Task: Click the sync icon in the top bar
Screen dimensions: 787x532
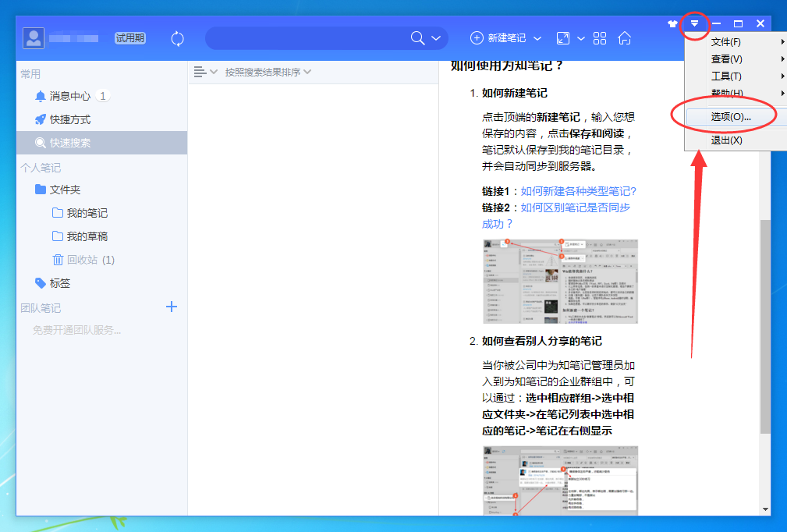Action: (177, 37)
